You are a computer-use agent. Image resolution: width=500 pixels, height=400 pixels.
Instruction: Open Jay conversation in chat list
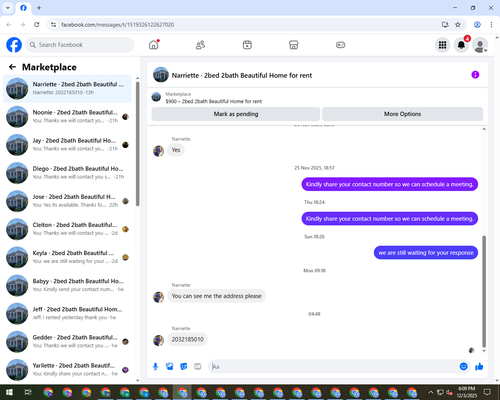[67, 145]
